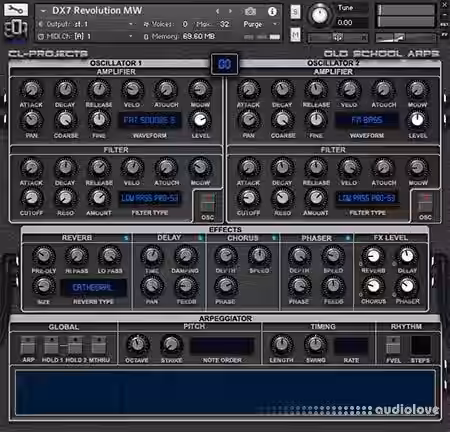Open arpeggiator RATE display

pos(351,346)
